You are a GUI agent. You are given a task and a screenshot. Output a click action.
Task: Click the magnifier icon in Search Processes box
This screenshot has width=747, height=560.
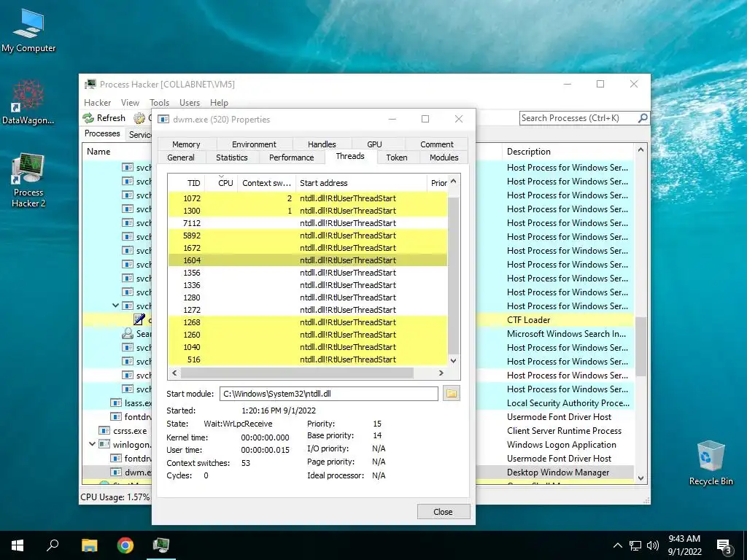tap(642, 117)
